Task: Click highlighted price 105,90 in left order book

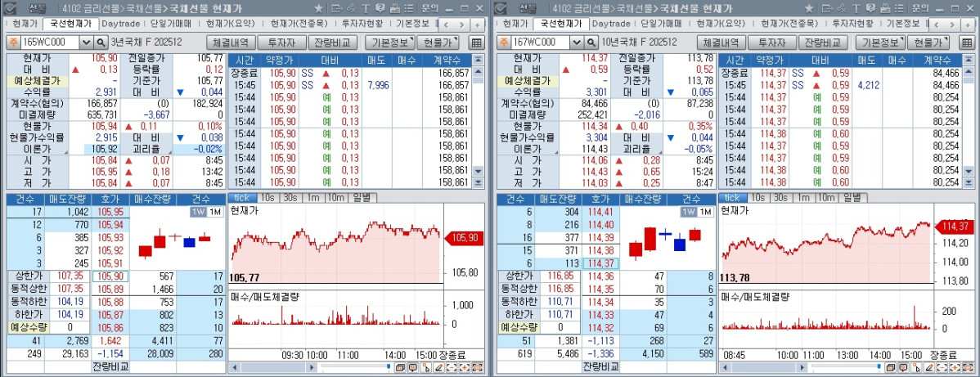Action: tap(110, 276)
